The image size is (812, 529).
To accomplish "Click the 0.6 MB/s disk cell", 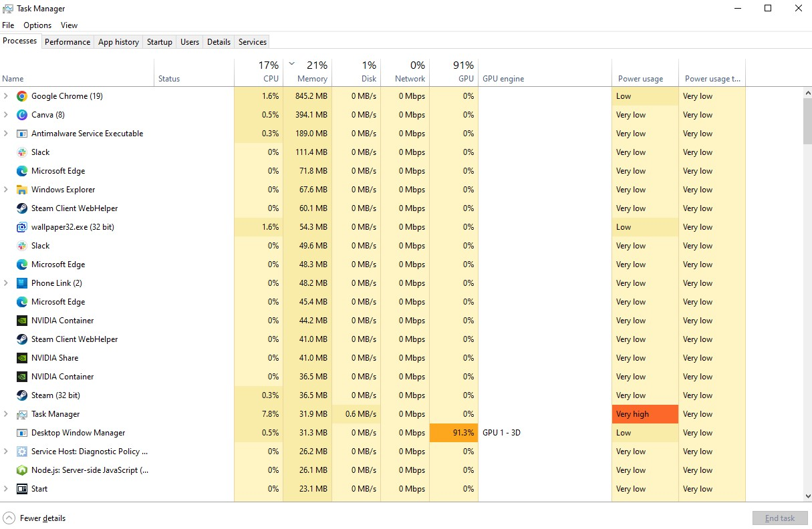I will [x=356, y=414].
